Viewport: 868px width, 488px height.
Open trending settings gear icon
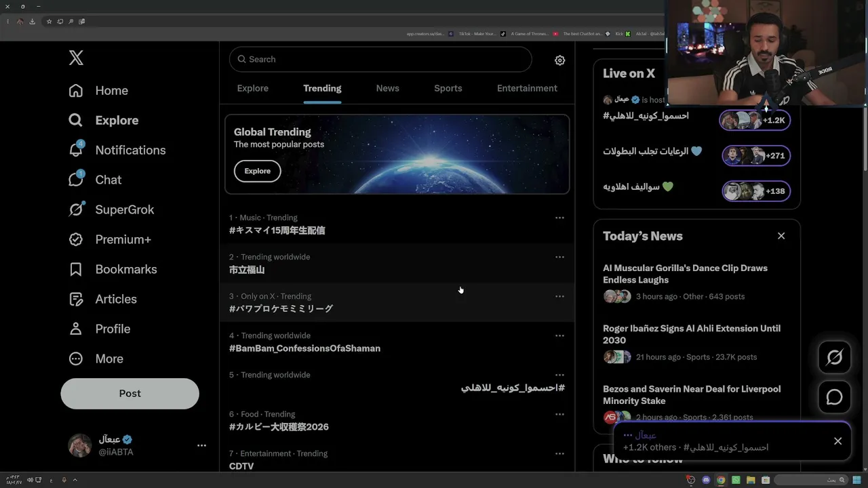[559, 60]
